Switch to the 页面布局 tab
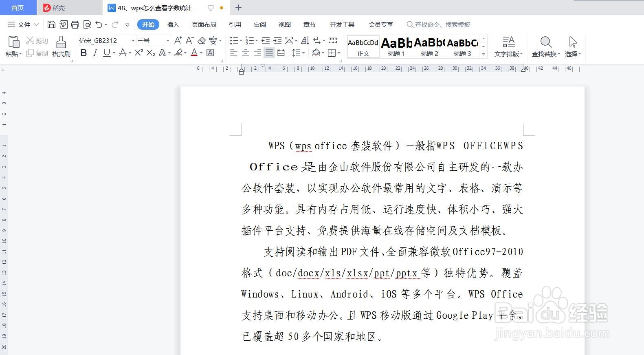The width and height of the screenshot is (644, 355). [204, 24]
